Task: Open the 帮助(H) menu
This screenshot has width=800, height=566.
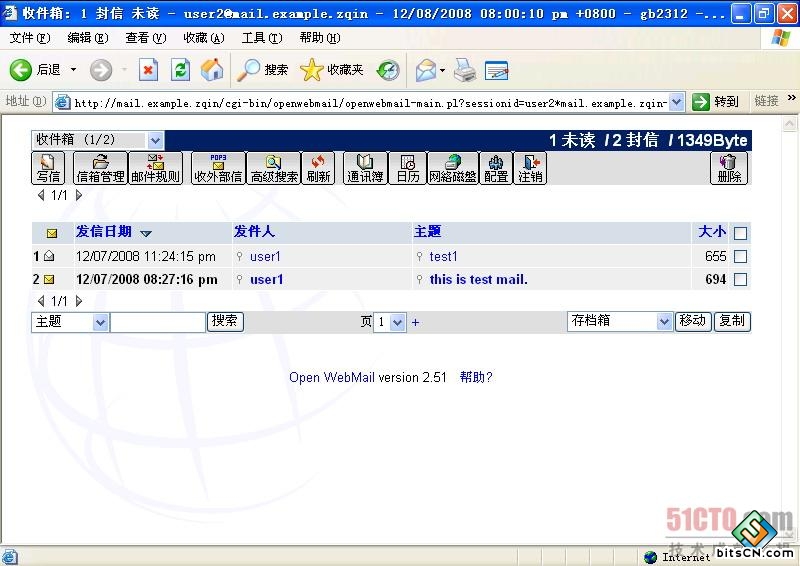Action: pyautogui.click(x=320, y=38)
